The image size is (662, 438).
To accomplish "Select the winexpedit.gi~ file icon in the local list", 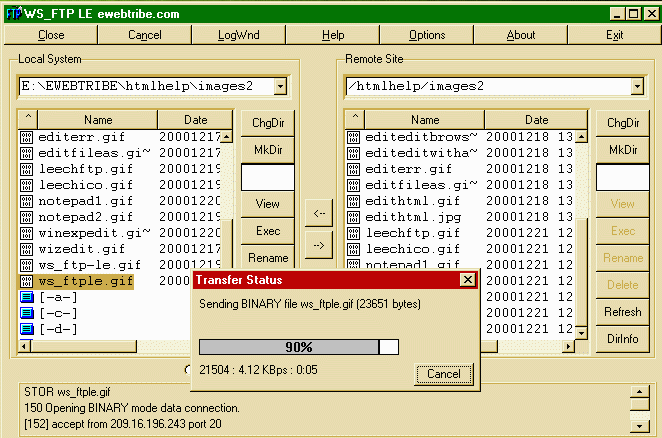I will pyautogui.click(x=27, y=233).
